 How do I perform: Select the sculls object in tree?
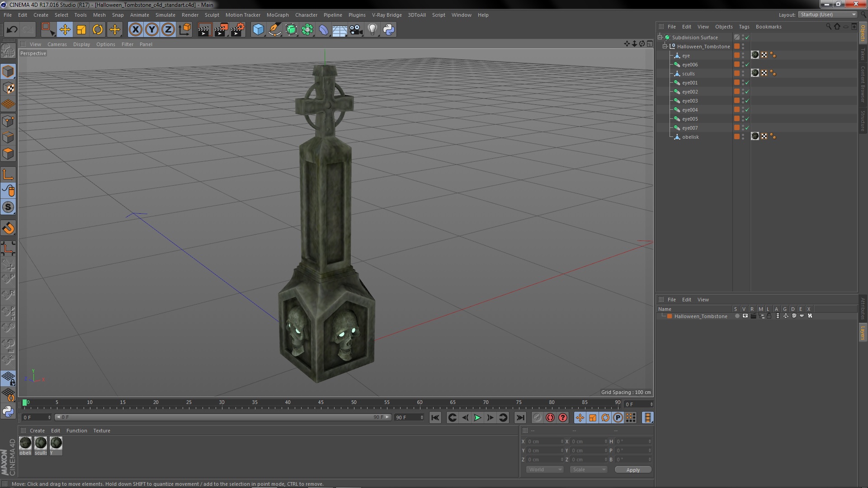click(x=688, y=74)
